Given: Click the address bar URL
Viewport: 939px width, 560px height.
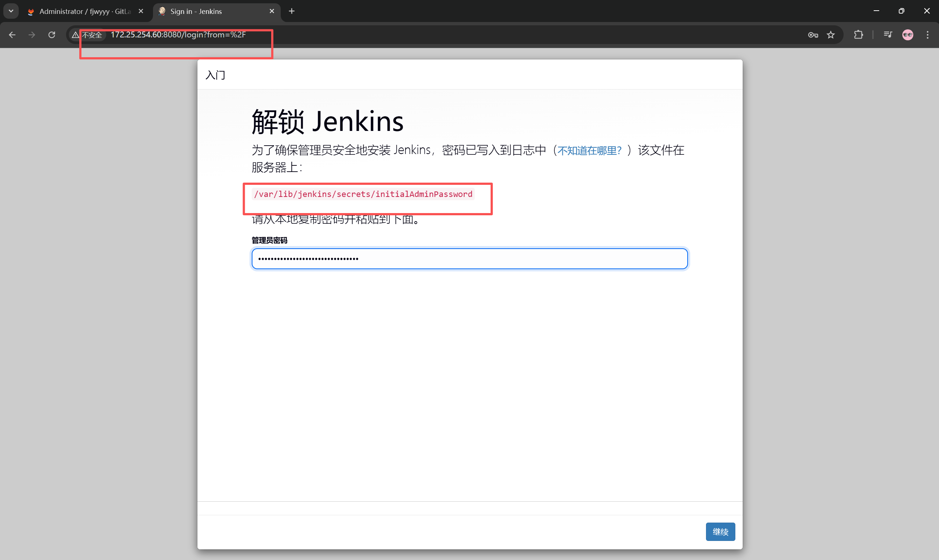Looking at the screenshot, I should (x=178, y=35).
